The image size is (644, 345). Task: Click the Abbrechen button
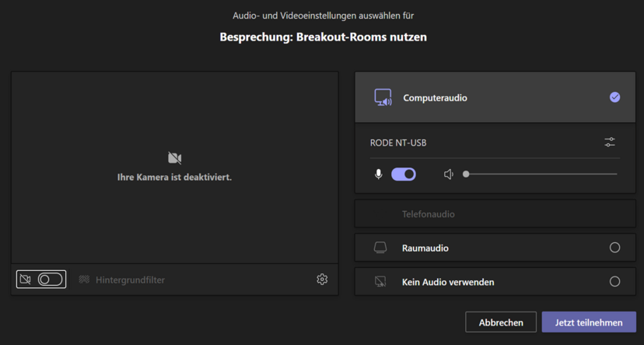[x=501, y=322]
